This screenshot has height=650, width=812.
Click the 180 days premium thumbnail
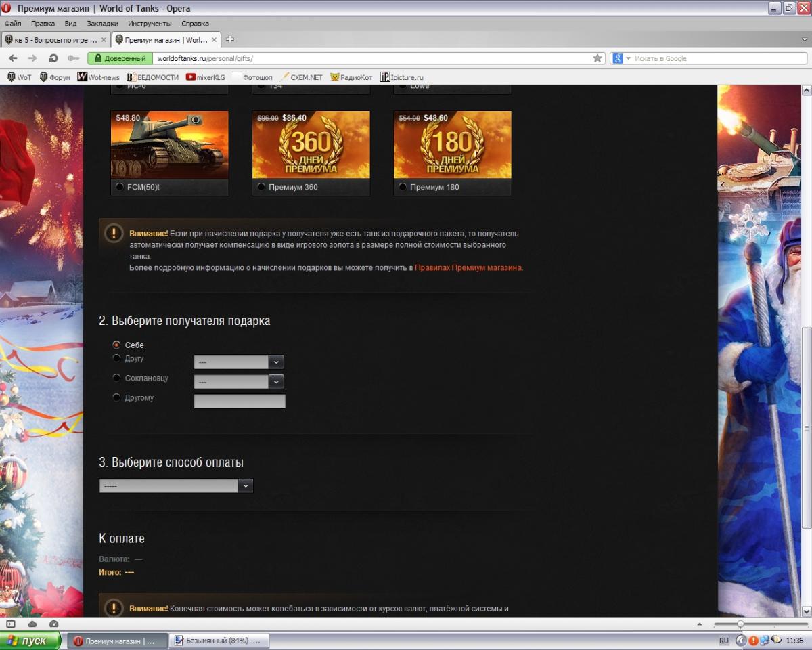(452, 145)
